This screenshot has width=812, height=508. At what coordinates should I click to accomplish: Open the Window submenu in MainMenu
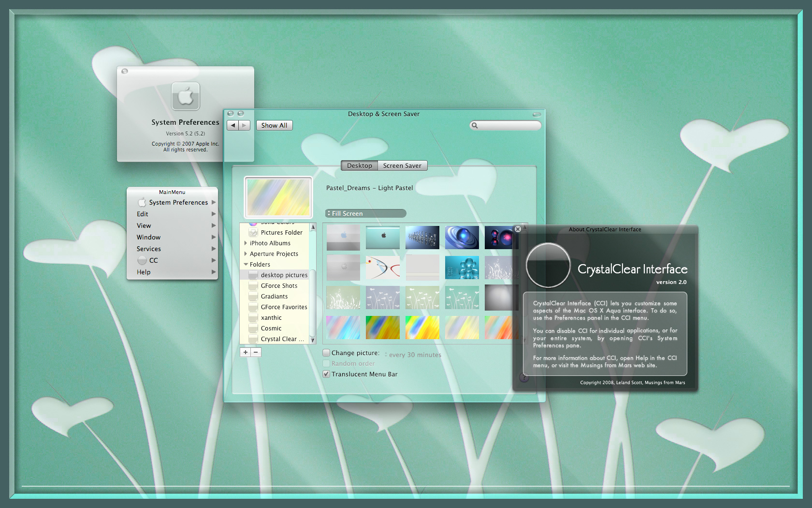click(172, 237)
